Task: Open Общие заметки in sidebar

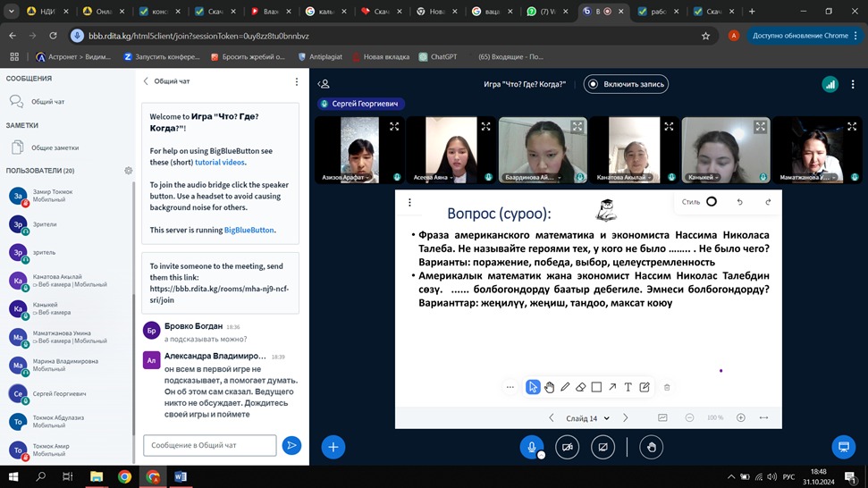Action: (x=55, y=147)
